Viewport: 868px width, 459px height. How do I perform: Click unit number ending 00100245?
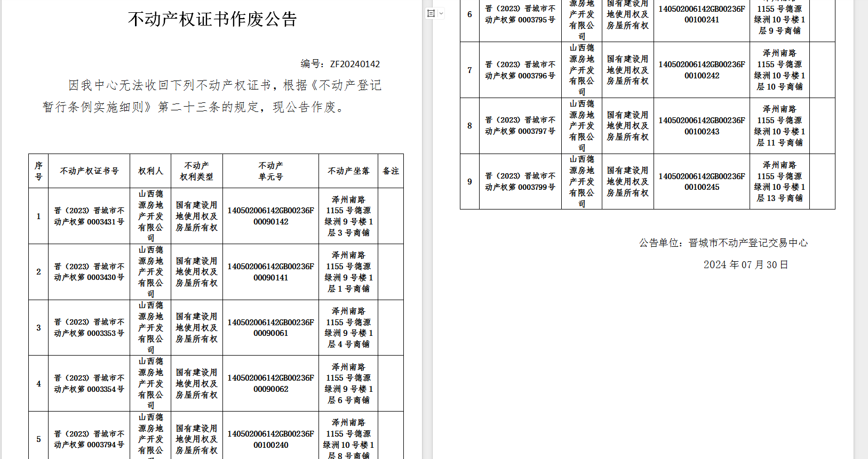(702, 181)
